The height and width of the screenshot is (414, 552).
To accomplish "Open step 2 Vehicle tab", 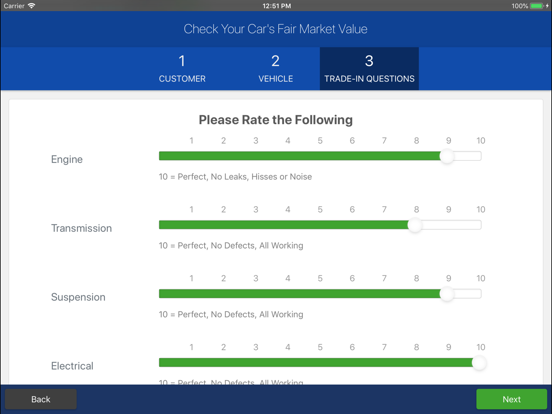I will tap(275, 69).
